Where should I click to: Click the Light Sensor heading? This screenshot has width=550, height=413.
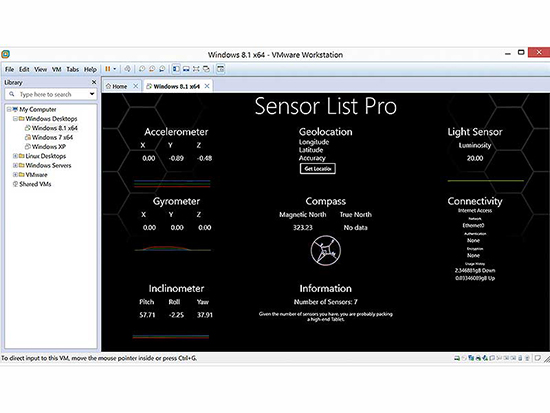[x=475, y=132]
